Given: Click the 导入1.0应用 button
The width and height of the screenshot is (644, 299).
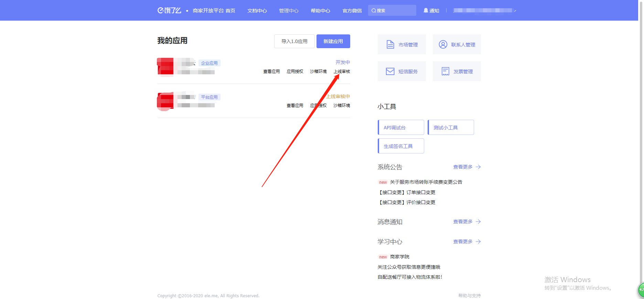Looking at the screenshot, I should pyautogui.click(x=294, y=41).
